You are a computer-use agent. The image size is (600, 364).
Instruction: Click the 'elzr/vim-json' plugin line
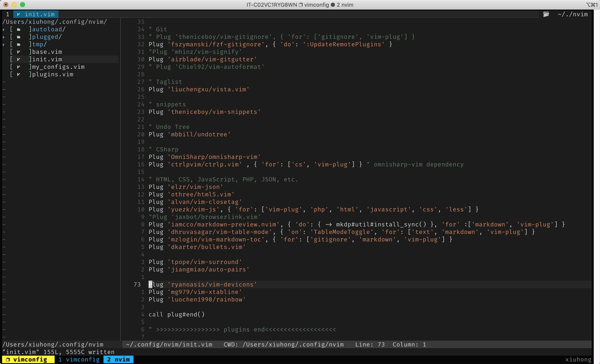coord(186,187)
